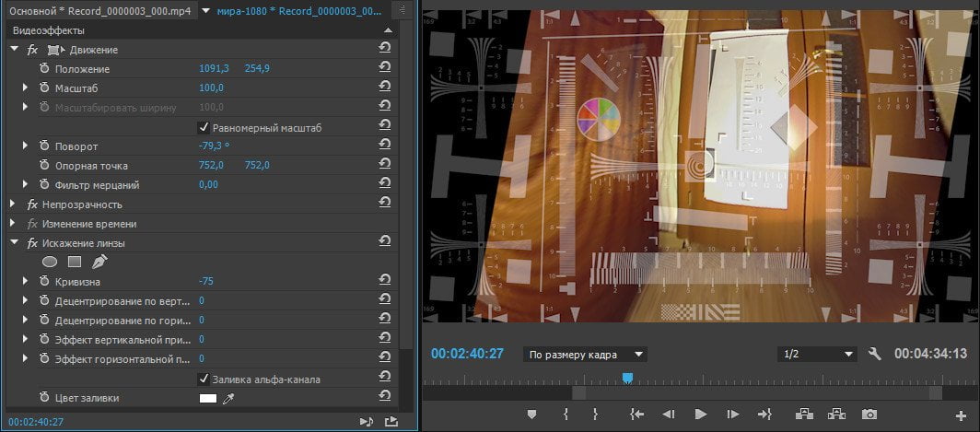The image size is (980, 432).
Task: Toggle stopwatch animation for Положение
Action: pos(44,69)
